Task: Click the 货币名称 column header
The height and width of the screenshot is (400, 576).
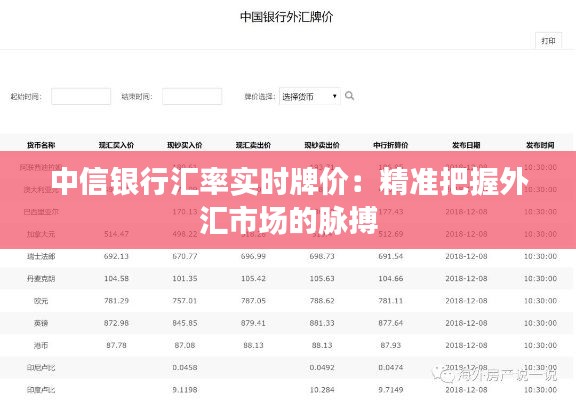Action: [x=41, y=145]
